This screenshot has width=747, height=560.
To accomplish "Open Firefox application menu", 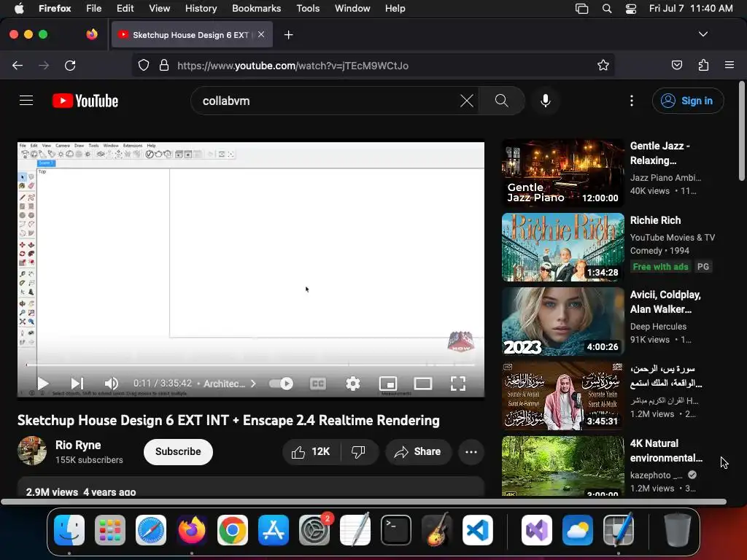I will point(729,65).
